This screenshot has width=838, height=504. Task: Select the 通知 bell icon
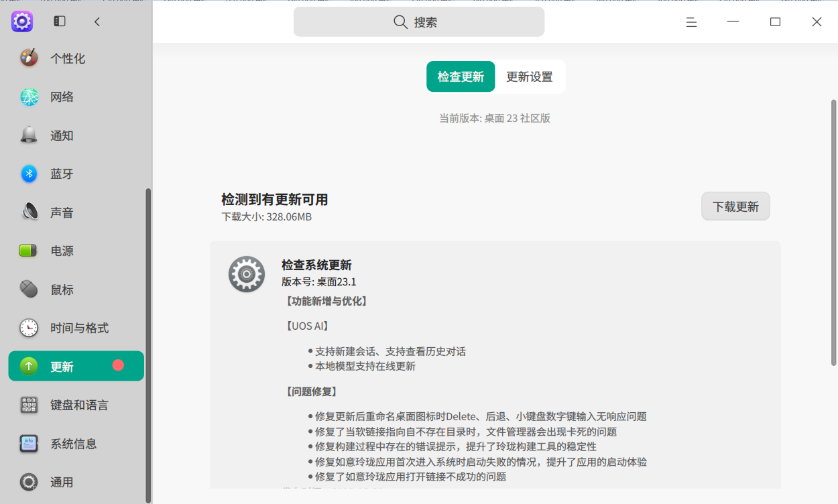click(x=29, y=135)
